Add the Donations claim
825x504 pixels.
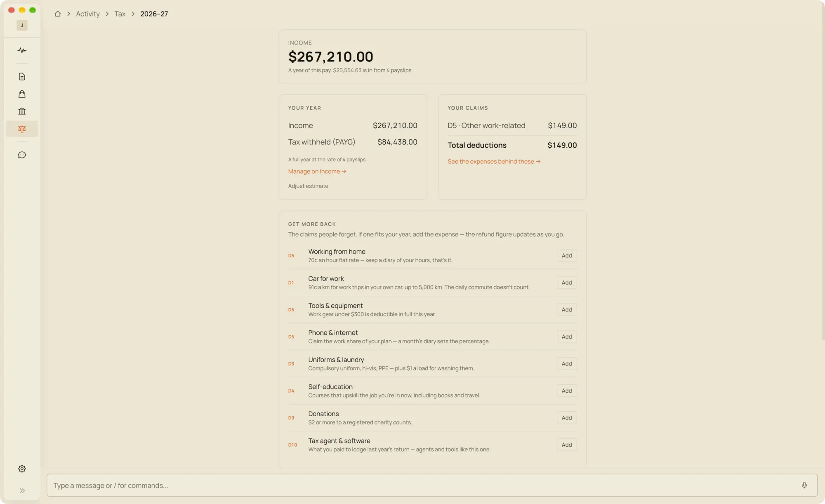(567, 417)
